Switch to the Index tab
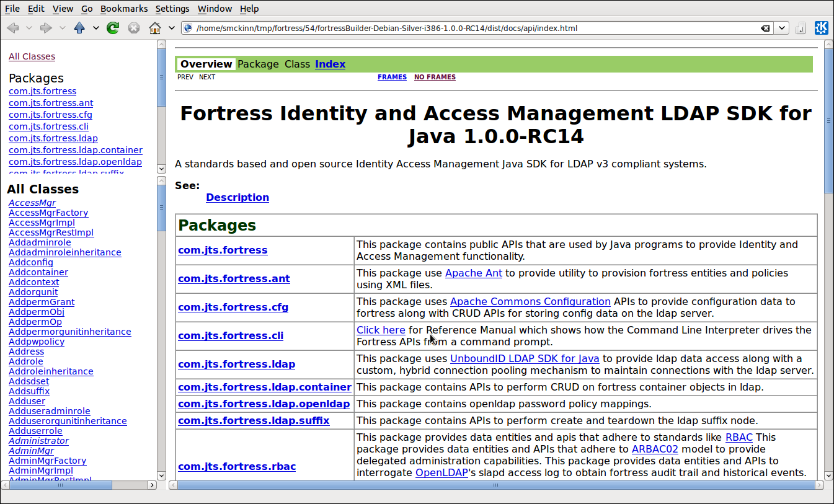This screenshot has height=504, width=834. click(x=330, y=64)
